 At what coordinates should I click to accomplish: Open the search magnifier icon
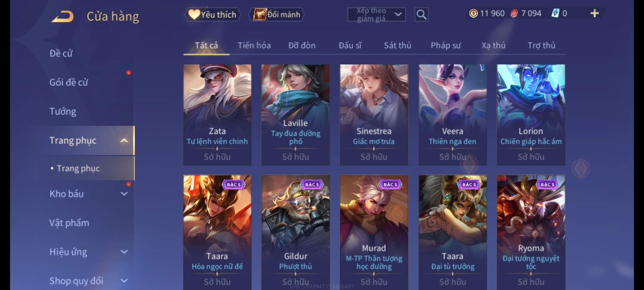point(421,15)
